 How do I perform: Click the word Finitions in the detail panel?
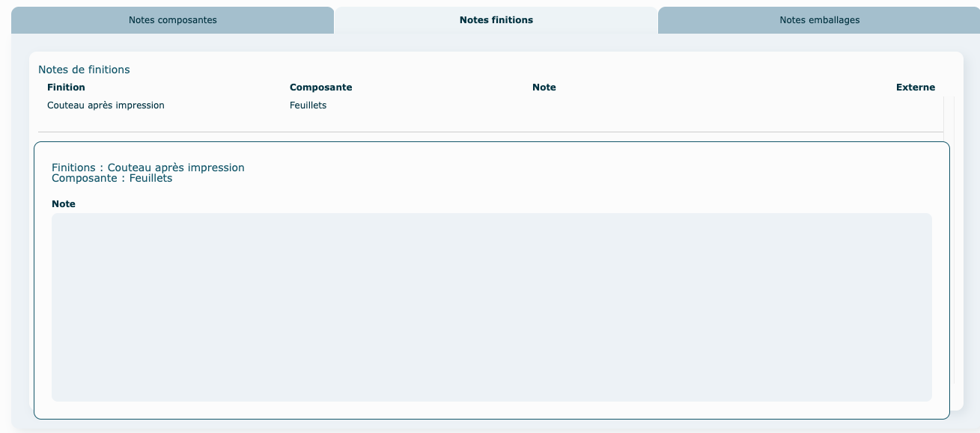click(73, 168)
